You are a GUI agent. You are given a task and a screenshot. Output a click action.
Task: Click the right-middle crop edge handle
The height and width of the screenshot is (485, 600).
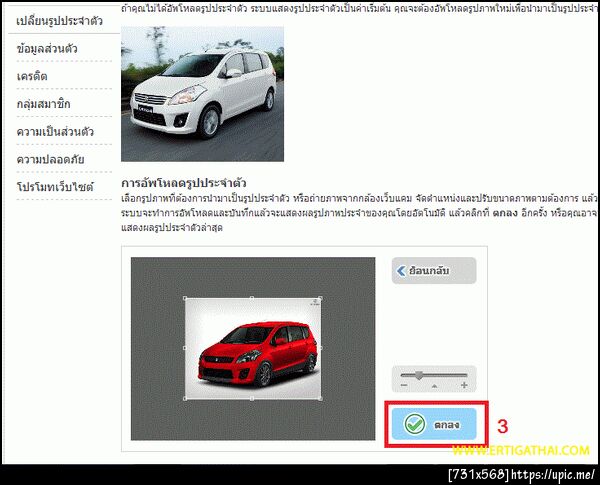[320, 348]
